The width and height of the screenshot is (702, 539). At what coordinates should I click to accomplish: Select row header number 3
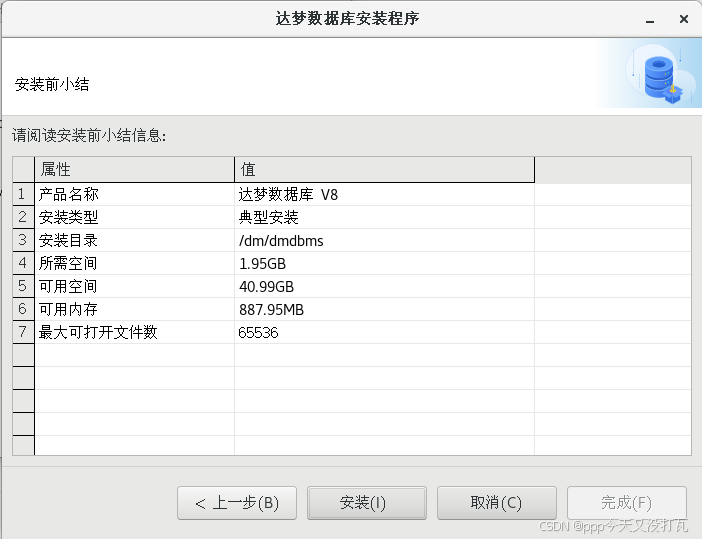pos(23,240)
